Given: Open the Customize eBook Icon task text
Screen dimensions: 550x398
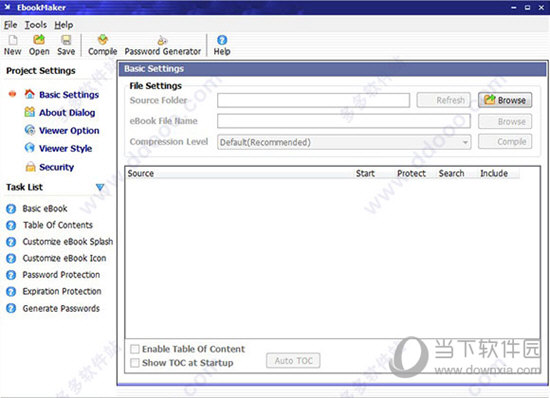Looking at the screenshot, I should pos(64,258).
